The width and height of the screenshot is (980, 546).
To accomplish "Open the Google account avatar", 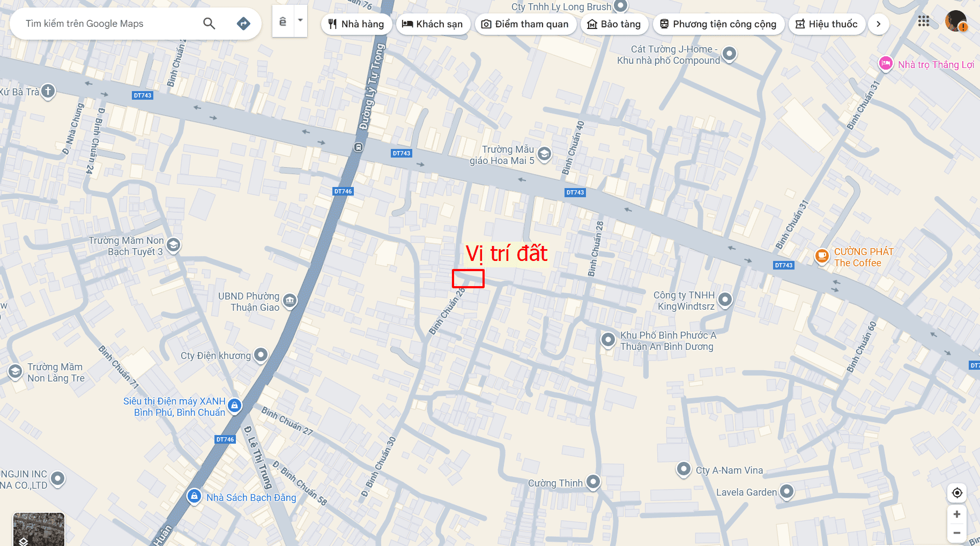I will coord(956,21).
